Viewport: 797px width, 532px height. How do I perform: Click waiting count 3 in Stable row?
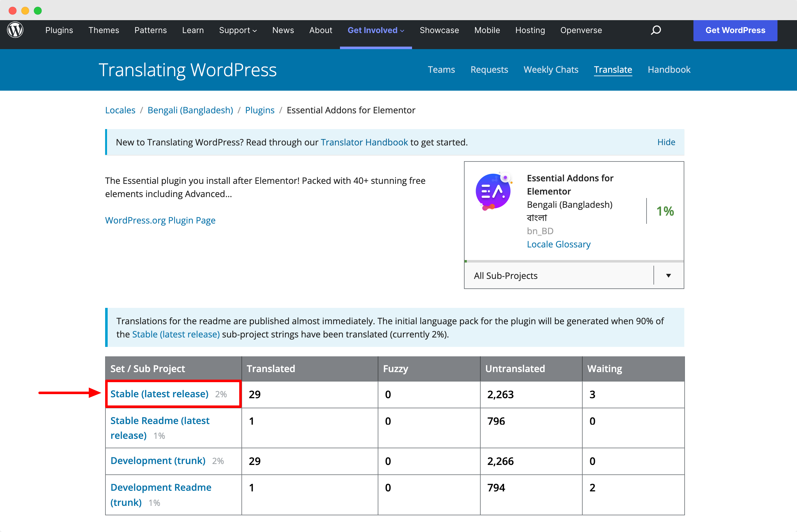point(592,394)
